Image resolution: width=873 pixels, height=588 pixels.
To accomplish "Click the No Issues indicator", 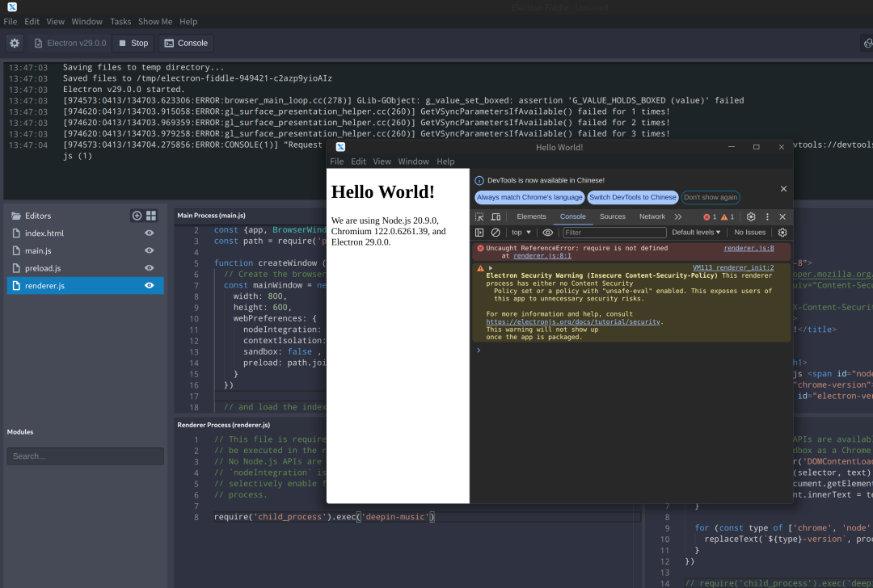I will [x=749, y=232].
